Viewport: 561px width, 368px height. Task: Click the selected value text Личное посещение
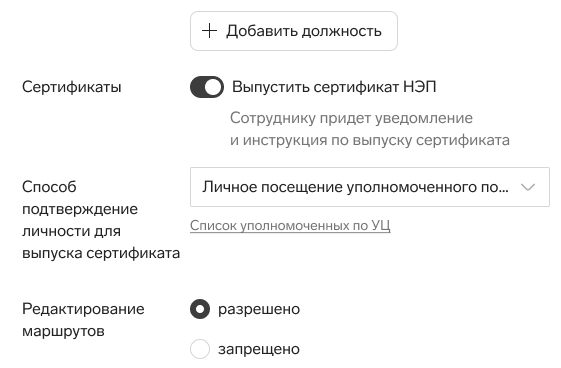point(355,187)
